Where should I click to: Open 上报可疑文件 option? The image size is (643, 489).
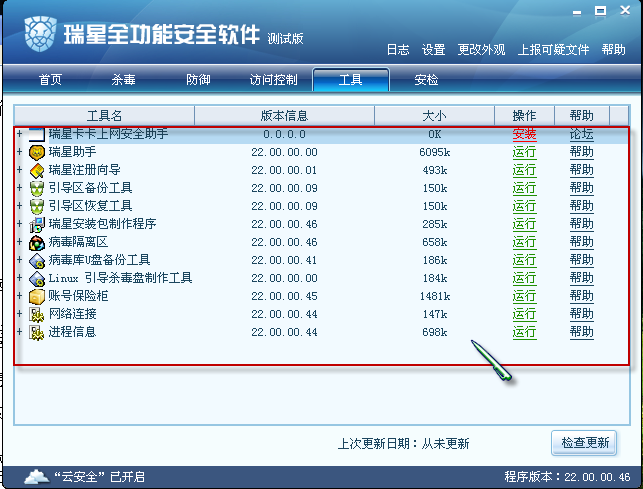553,50
